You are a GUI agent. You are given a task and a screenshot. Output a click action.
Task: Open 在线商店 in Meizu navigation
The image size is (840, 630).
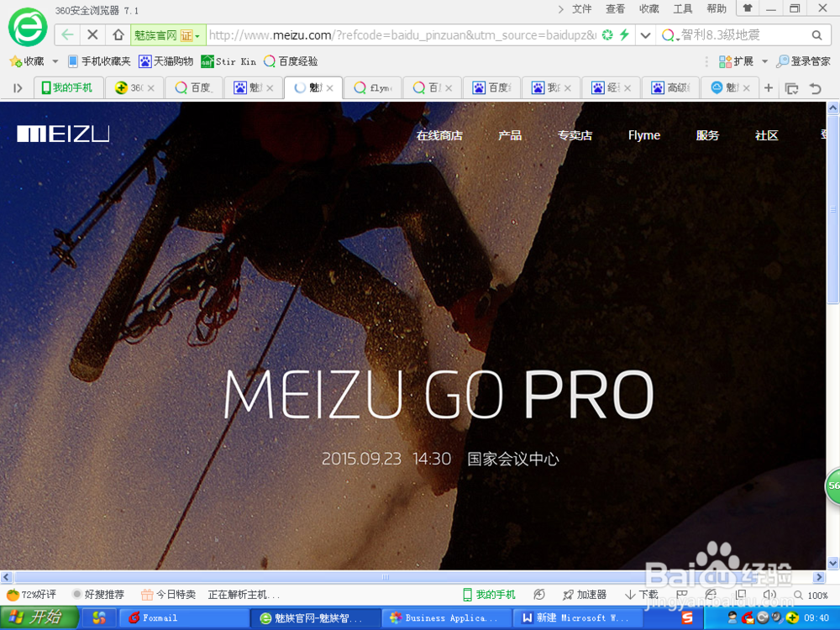(x=439, y=135)
